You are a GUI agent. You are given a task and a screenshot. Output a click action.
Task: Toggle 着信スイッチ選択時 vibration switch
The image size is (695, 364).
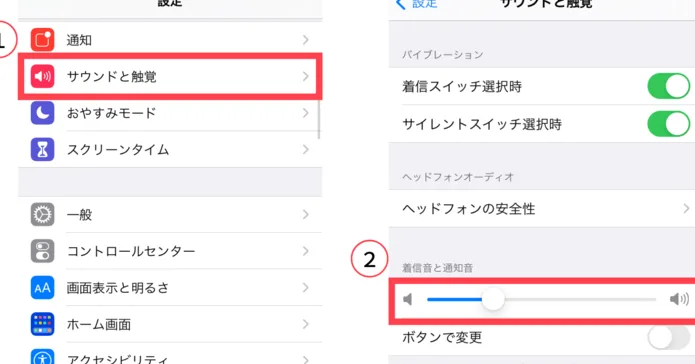668,86
